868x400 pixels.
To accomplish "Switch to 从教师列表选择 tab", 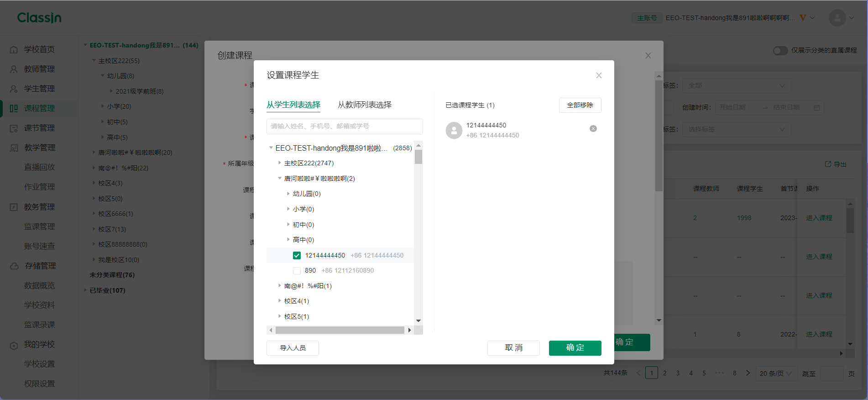I will [365, 105].
